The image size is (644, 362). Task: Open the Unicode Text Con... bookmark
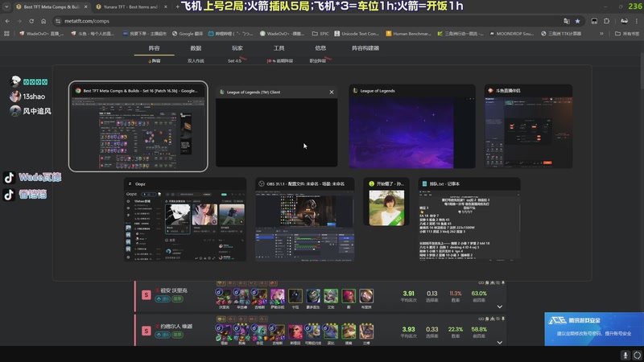click(x=356, y=34)
